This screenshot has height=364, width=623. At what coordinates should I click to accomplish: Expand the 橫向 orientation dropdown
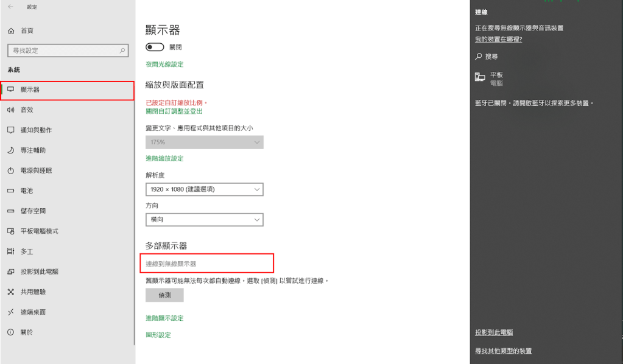coord(204,219)
